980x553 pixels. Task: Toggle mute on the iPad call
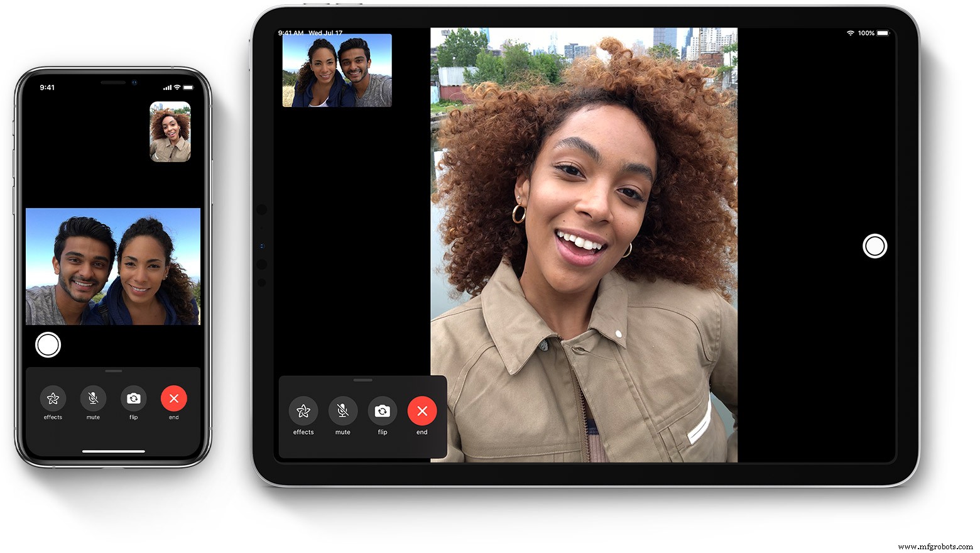(x=342, y=410)
